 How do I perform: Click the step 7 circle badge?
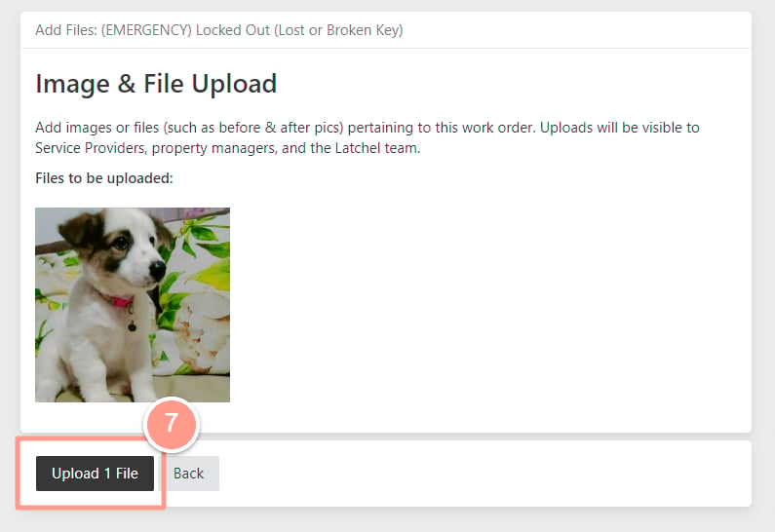171,424
